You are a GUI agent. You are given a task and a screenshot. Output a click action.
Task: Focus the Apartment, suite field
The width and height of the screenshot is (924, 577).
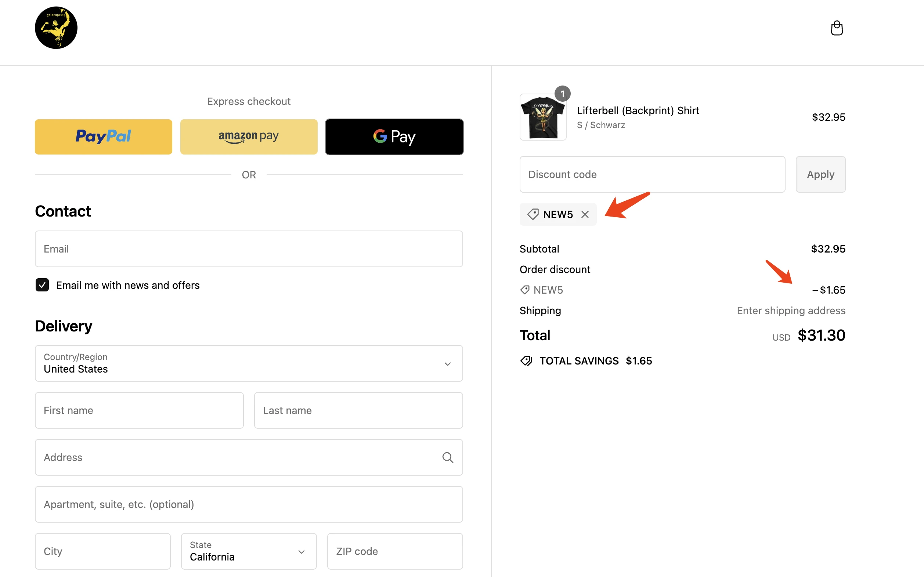249,504
